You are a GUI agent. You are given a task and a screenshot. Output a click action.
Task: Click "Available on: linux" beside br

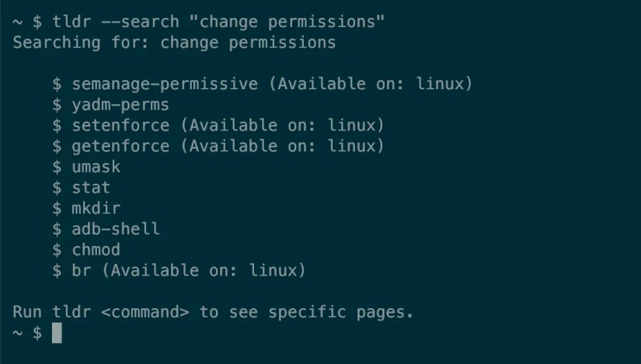pos(204,271)
